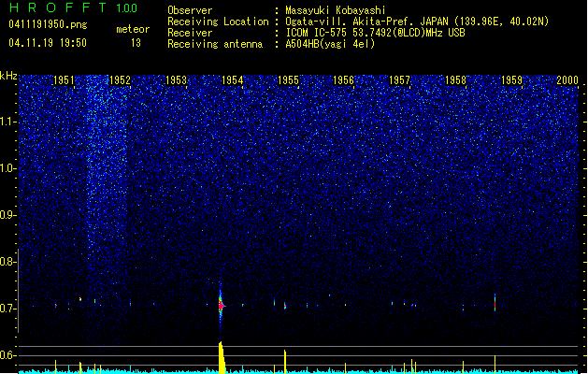The height and width of the screenshot is (374, 588).
Task: Click the 'Receiving antenna' field label
Action: coord(215,44)
